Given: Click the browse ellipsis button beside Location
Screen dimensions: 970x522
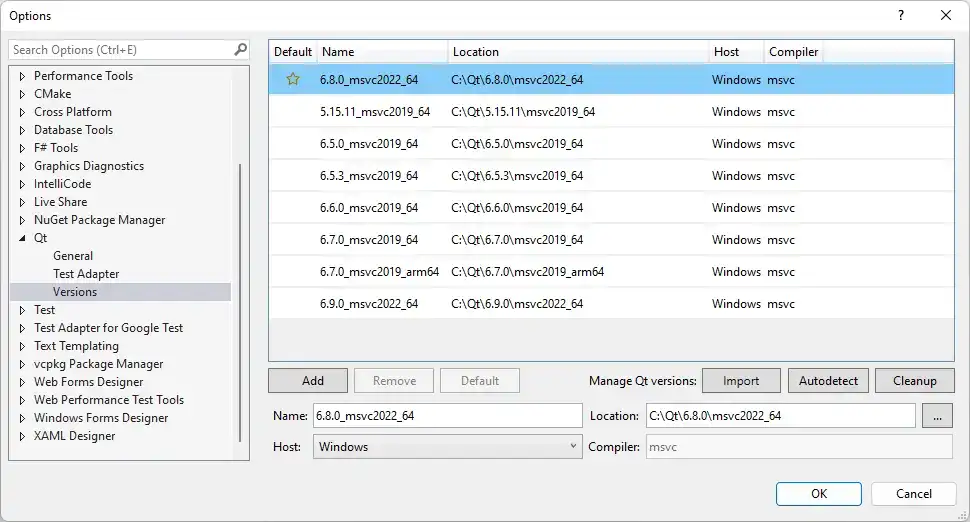Looking at the screenshot, I should coord(937,416).
